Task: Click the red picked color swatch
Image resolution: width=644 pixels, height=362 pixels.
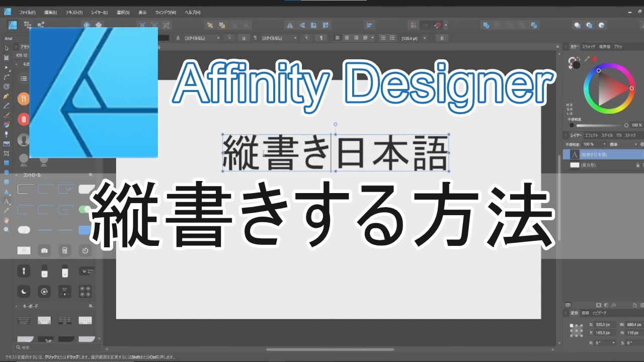Action: pos(594,59)
